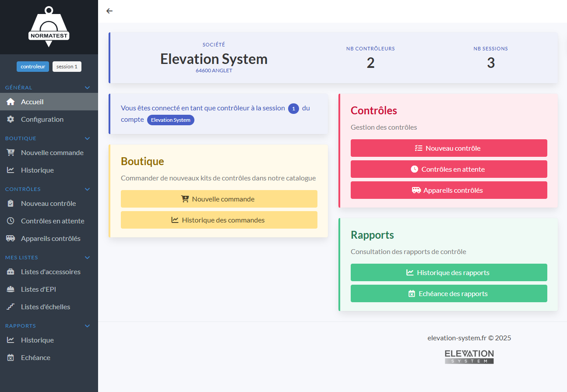Collapse the Boutique sidebar section chevron
Screen dimensions: 567x392
coord(87,138)
